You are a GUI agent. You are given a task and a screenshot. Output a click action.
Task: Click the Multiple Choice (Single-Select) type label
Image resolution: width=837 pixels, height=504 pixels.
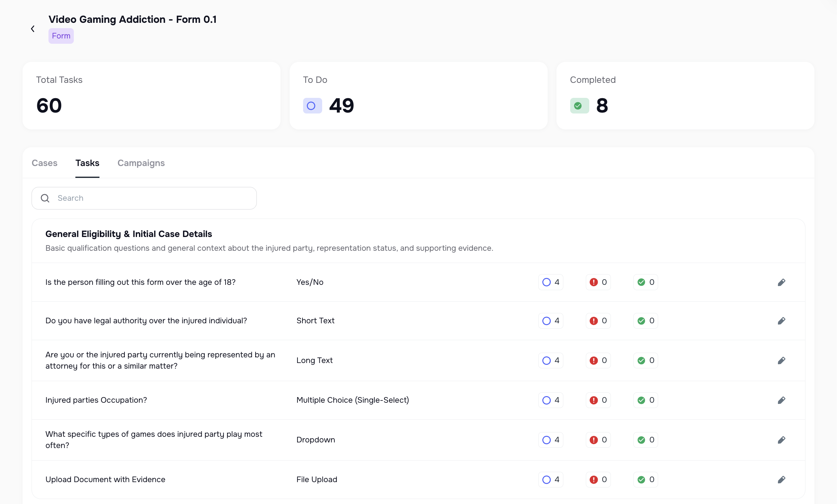[x=353, y=400]
